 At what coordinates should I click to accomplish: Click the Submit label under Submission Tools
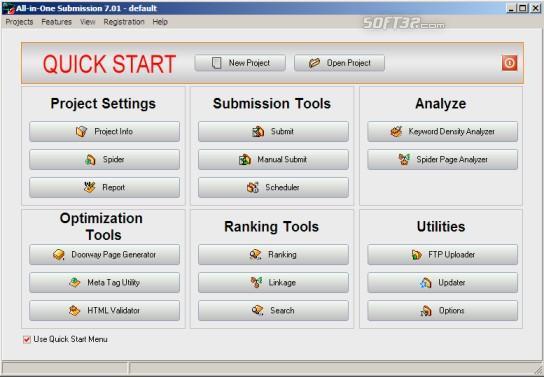pyautogui.click(x=282, y=131)
